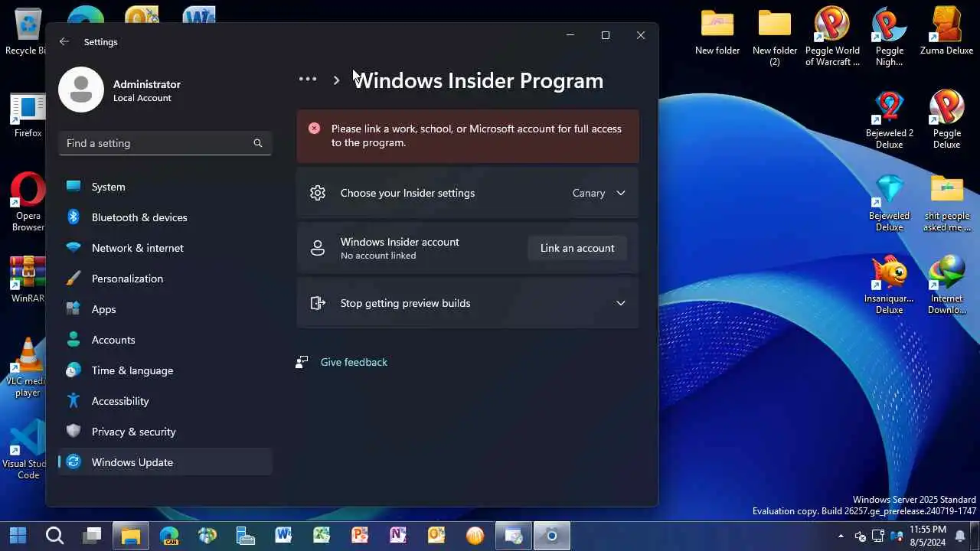Viewport: 980px width, 551px height.
Task: Open Network & internet settings
Action: point(165,248)
